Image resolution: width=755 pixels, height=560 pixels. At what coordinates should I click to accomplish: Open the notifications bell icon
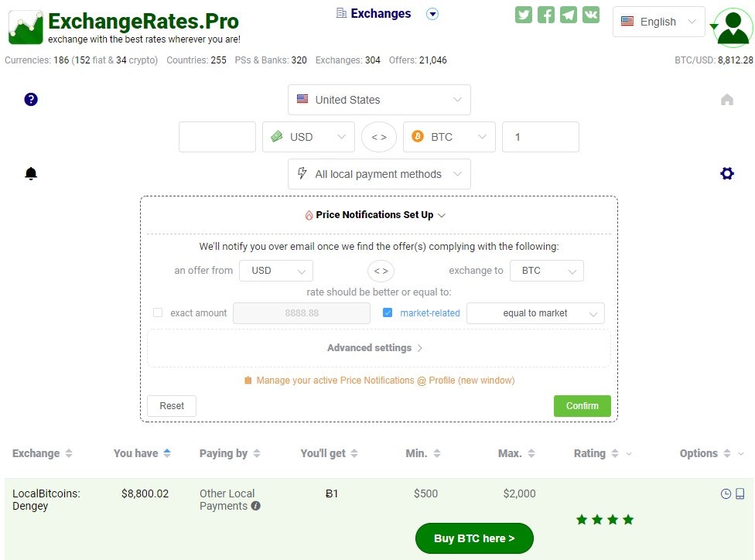point(31,173)
